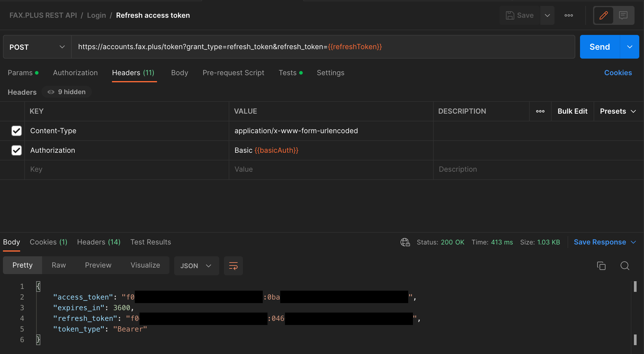Screen dimensions: 644x354
Task: Click the three-dot more actions icon near Save
Action: (568, 15)
